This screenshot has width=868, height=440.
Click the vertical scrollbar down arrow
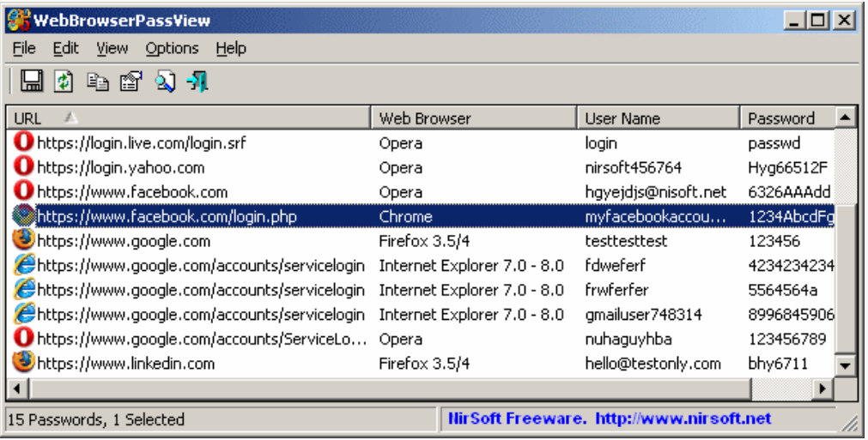pyautogui.click(x=846, y=365)
